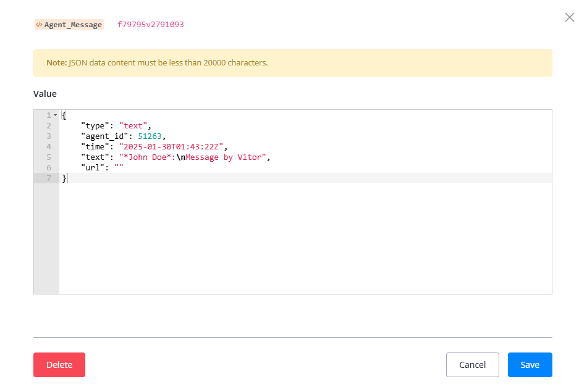
Task: Click the ID f79795v2791093
Action: (x=150, y=25)
